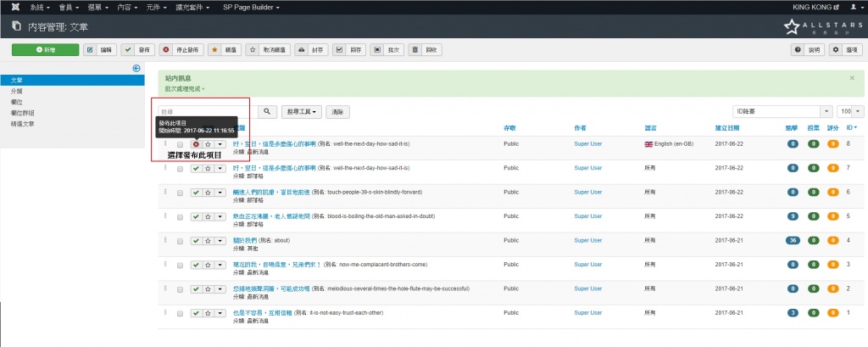Open the 搜尋工具 search tools dropdown

pyautogui.click(x=301, y=111)
